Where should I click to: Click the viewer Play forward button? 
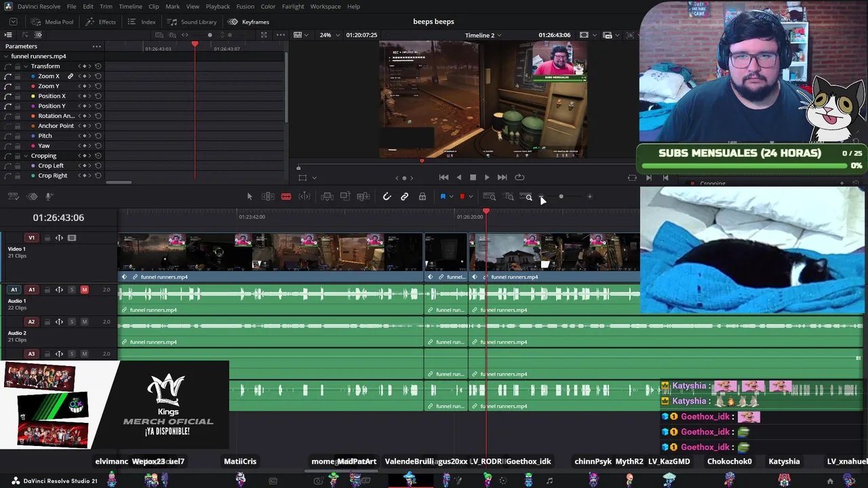click(x=487, y=178)
